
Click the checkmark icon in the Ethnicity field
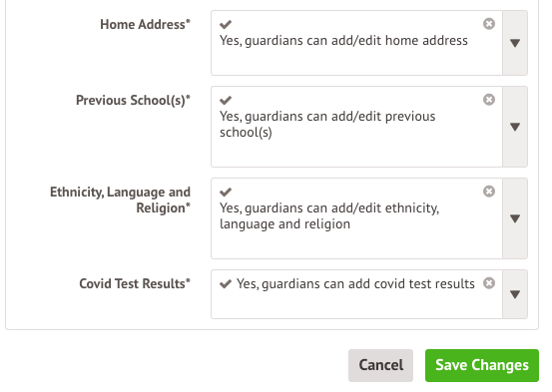click(226, 193)
